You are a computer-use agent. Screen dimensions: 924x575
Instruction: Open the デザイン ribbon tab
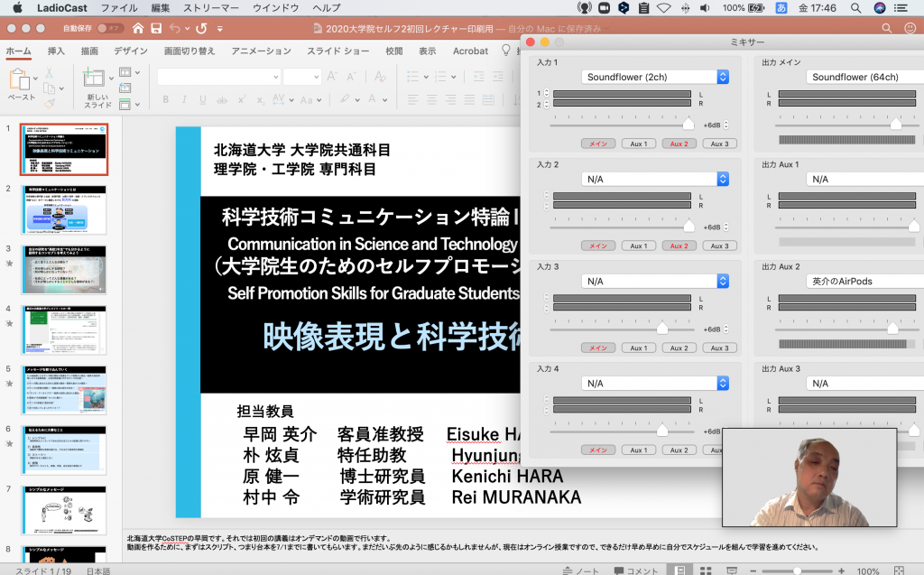131,51
